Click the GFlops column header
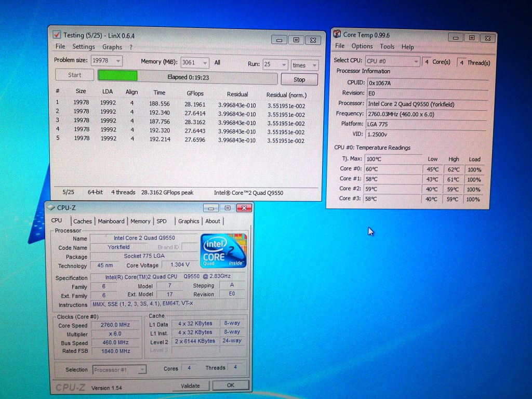 coord(195,94)
